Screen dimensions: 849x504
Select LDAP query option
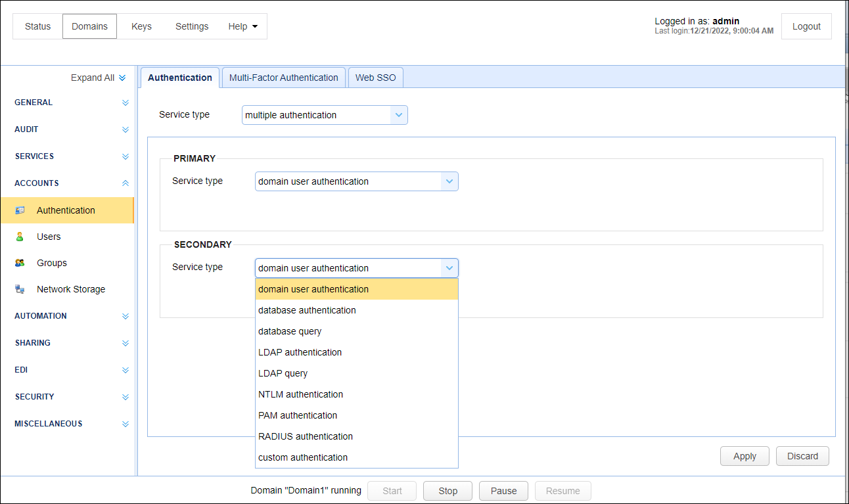357,373
